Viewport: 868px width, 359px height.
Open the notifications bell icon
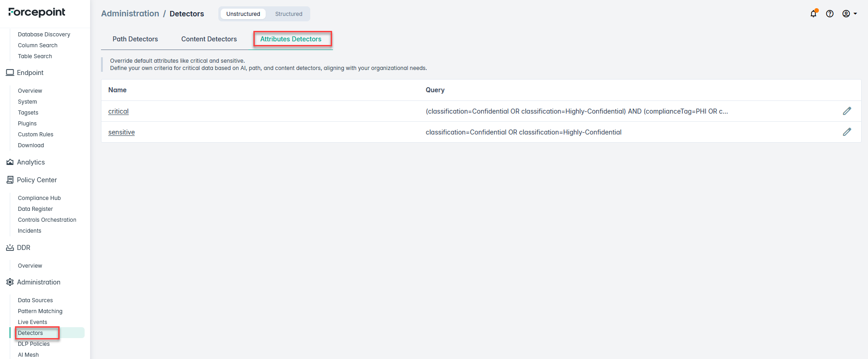pyautogui.click(x=813, y=14)
